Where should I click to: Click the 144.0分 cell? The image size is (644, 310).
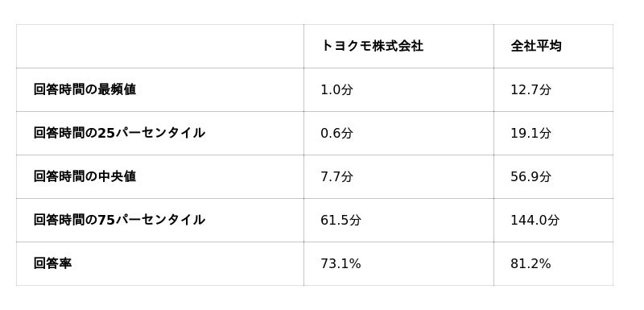(535, 221)
